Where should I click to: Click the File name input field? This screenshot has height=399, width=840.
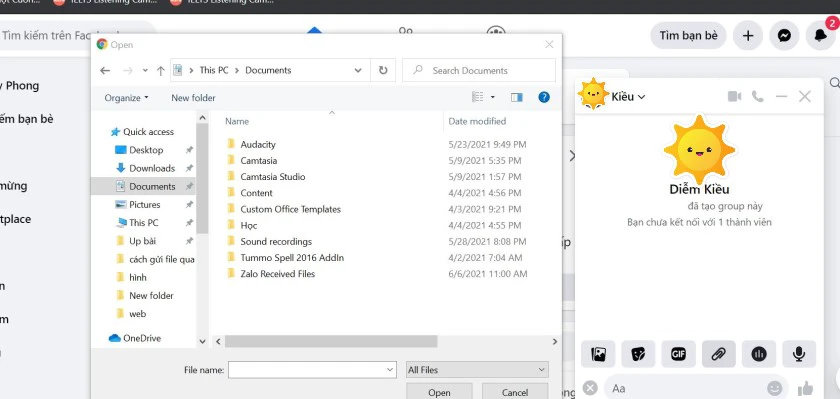(x=312, y=370)
